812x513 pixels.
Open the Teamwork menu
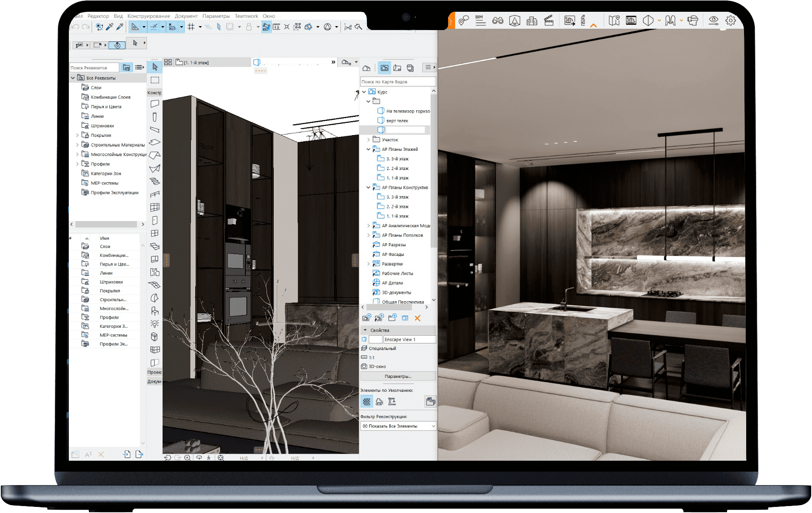coord(246,16)
